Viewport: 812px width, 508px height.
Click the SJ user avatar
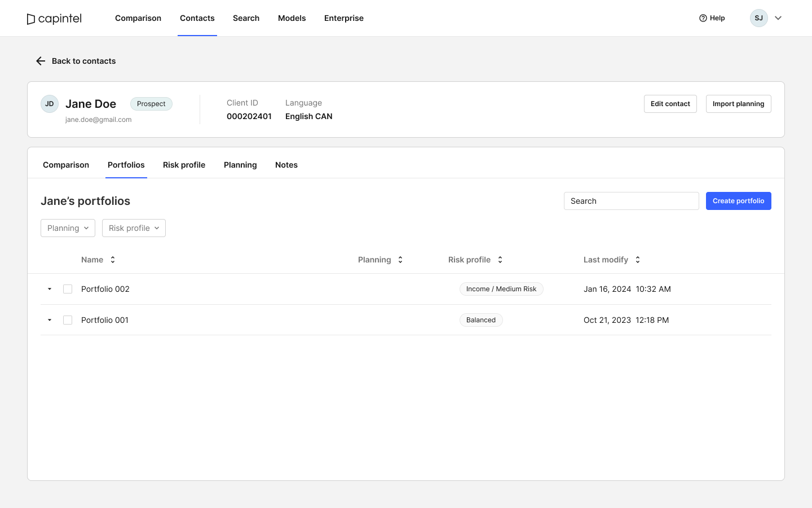pos(759,18)
